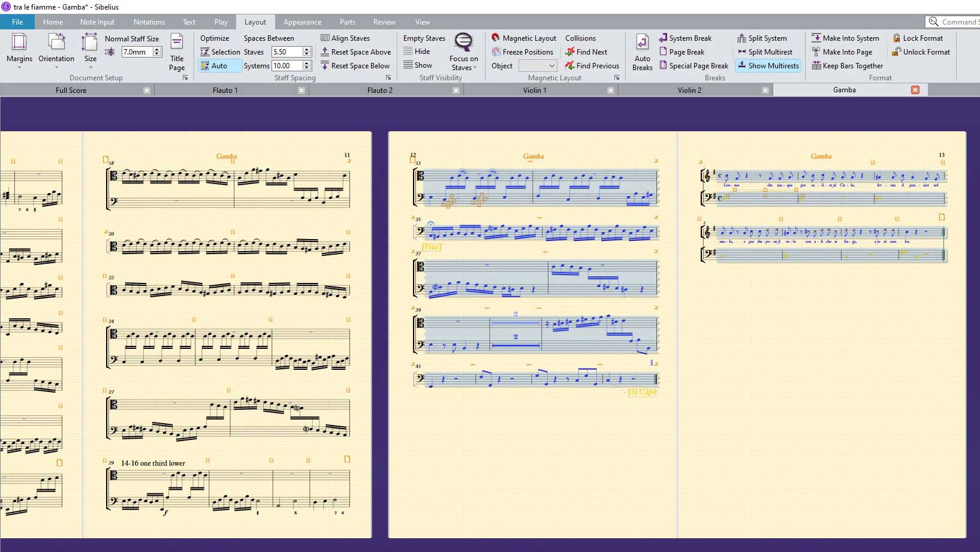980x552 pixels.
Task: Click Reset Space Below
Action: [x=355, y=66]
